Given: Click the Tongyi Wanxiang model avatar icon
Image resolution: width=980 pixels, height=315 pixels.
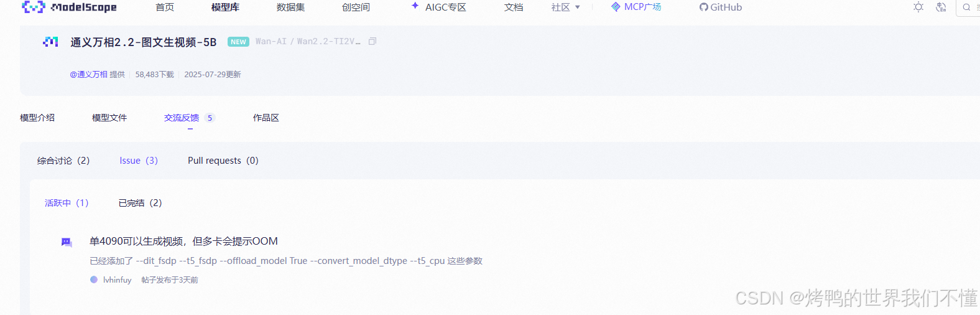Looking at the screenshot, I should pyautogui.click(x=50, y=42).
